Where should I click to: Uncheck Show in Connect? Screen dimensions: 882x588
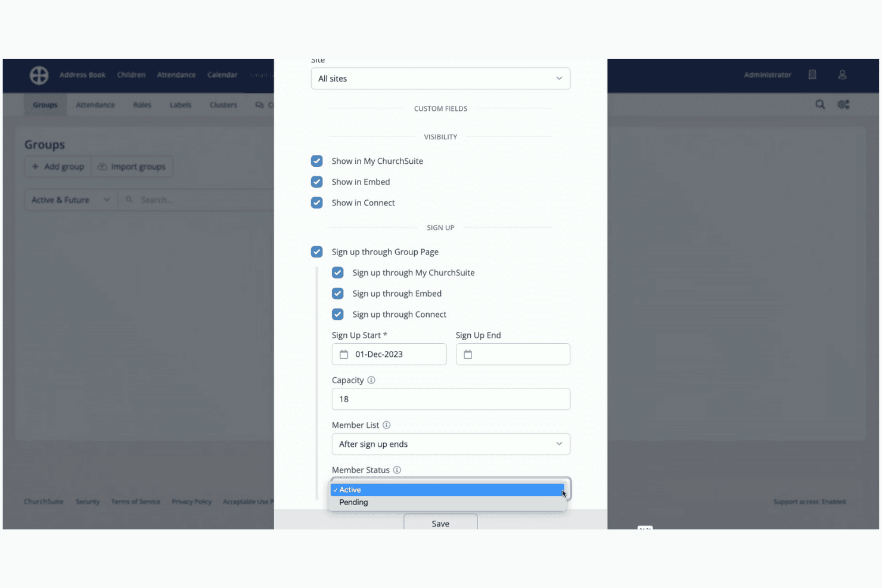pos(317,203)
